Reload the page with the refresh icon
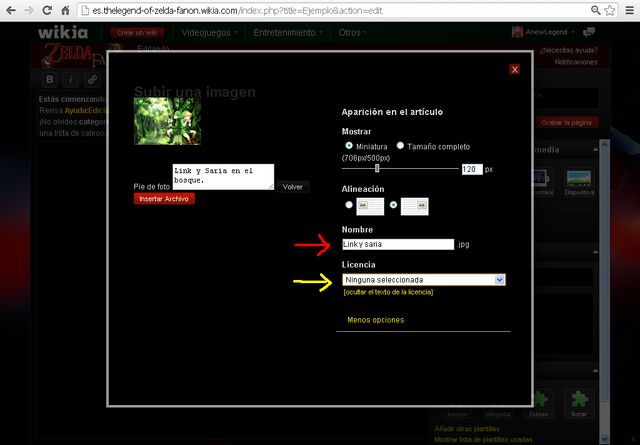Viewport: 640px width, 445px height. 47,10
